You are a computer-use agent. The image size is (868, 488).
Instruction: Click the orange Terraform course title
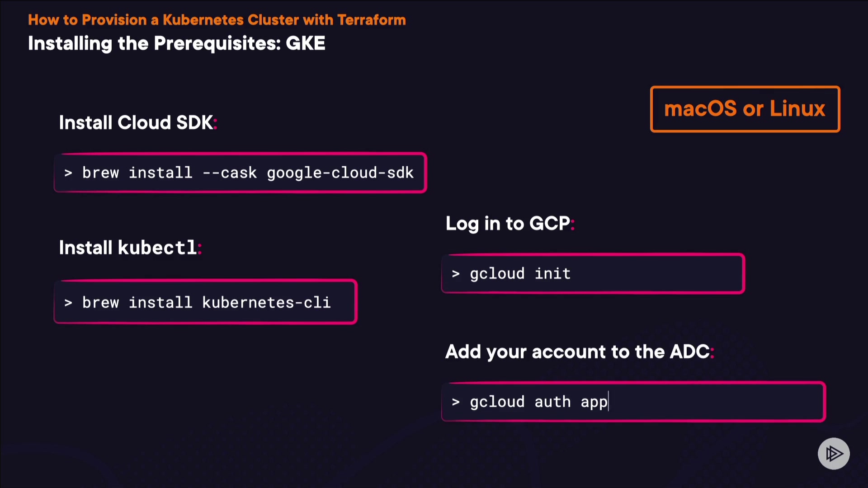217,20
